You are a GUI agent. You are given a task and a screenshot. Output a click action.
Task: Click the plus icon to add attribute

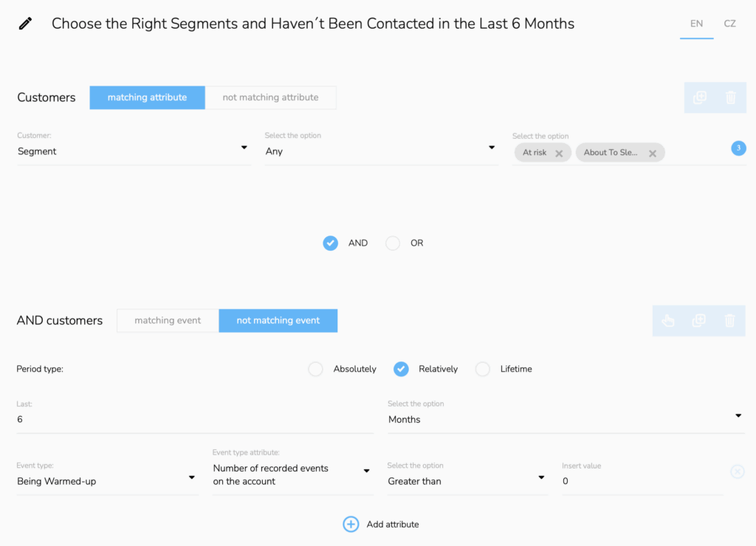(x=351, y=524)
